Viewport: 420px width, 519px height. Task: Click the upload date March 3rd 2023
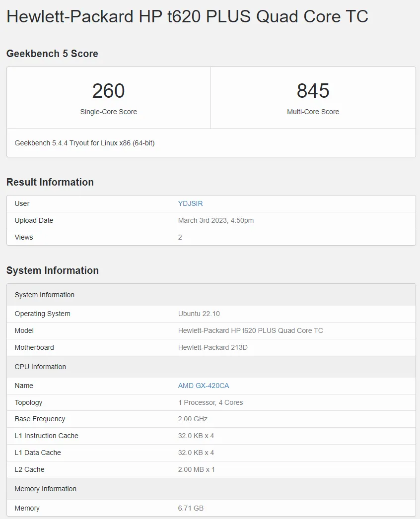tap(216, 220)
